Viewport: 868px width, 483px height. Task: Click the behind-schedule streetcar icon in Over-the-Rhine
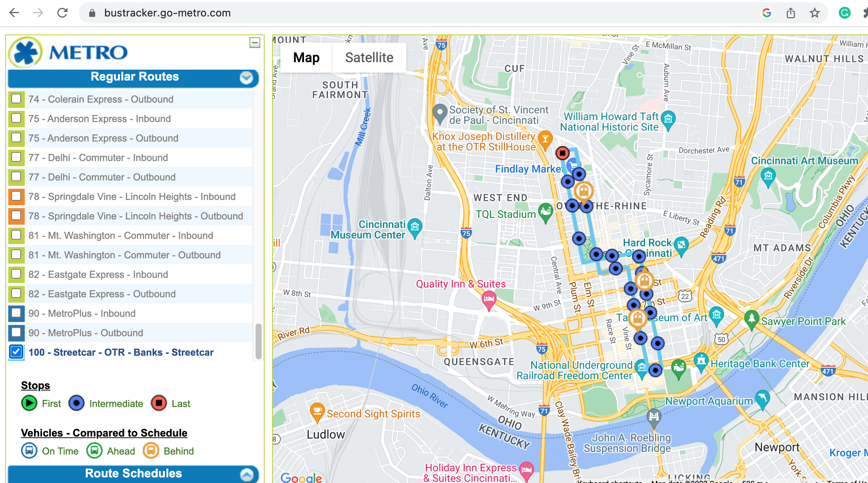[584, 191]
